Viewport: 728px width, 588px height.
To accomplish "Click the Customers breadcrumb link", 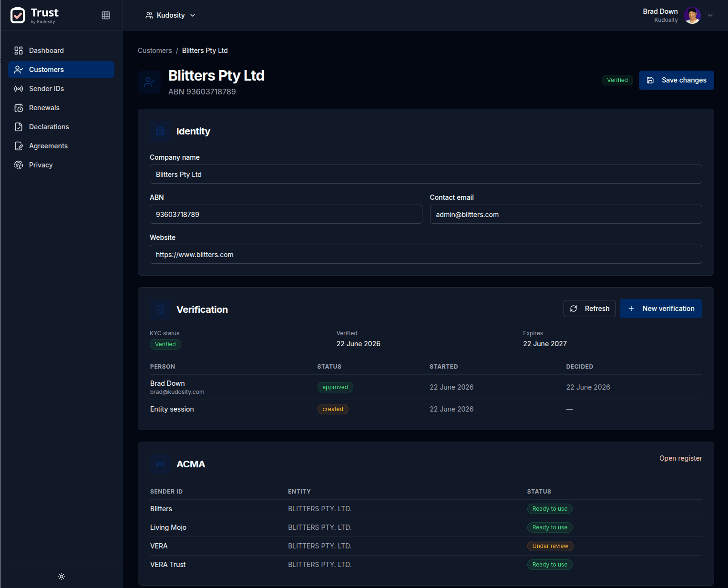I will (155, 51).
